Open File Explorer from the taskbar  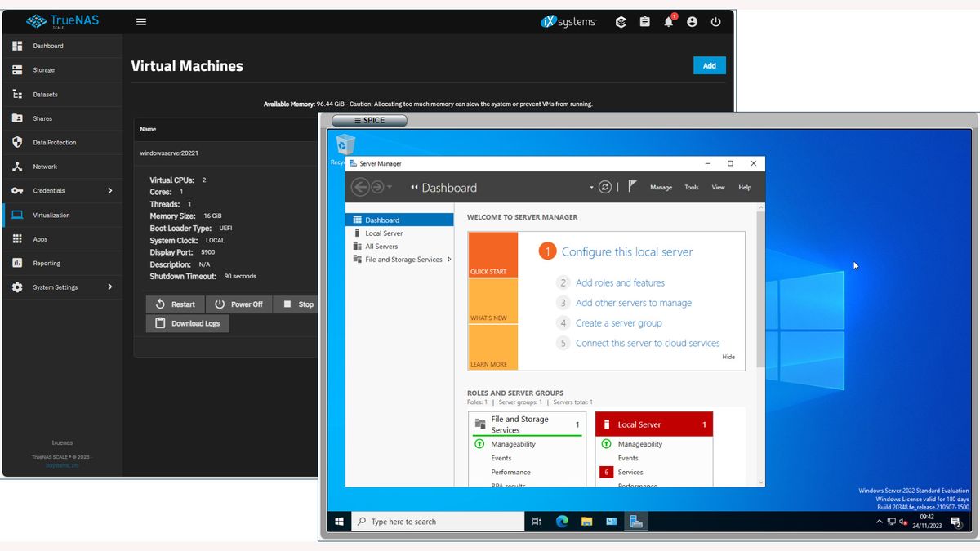pyautogui.click(x=586, y=522)
